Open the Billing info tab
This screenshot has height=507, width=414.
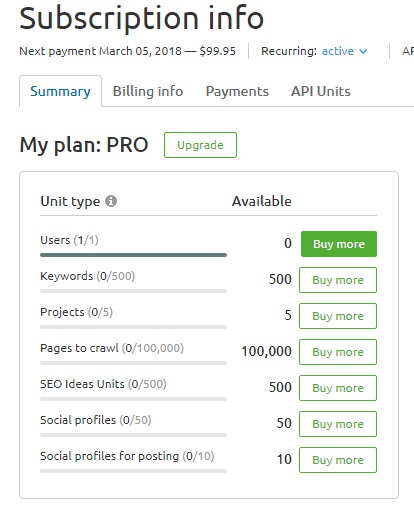click(148, 91)
